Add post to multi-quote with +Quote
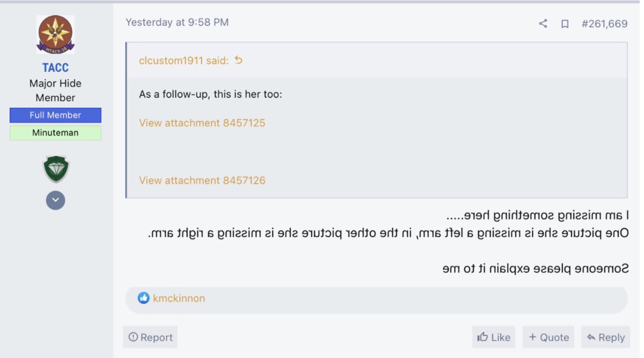This screenshot has height=358, width=644. click(549, 337)
